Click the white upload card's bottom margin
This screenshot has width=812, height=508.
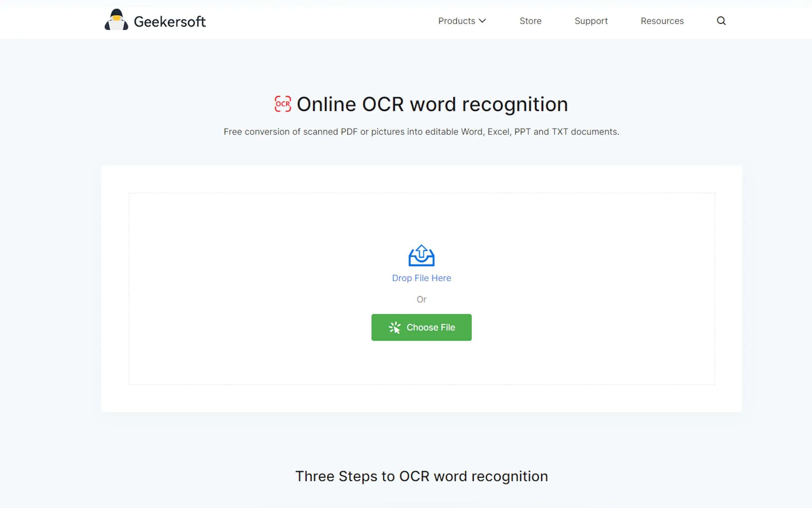click(421, 399)
